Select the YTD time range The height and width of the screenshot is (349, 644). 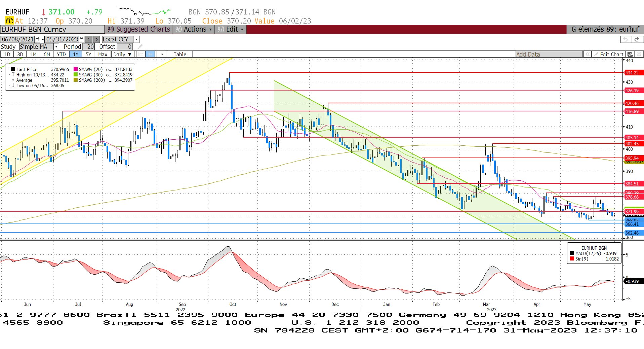tap(61, 54)
